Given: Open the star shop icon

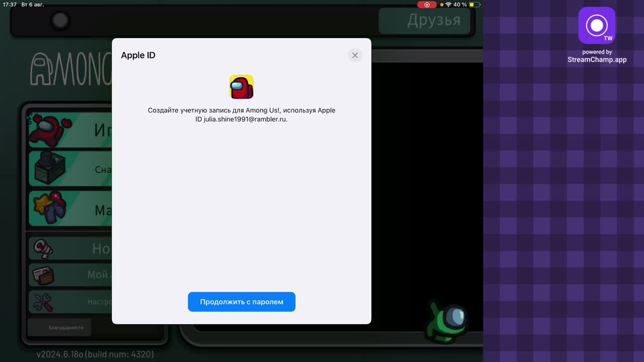Looking at the screenshot, I should pyautogui.click(x=49, y=207).
